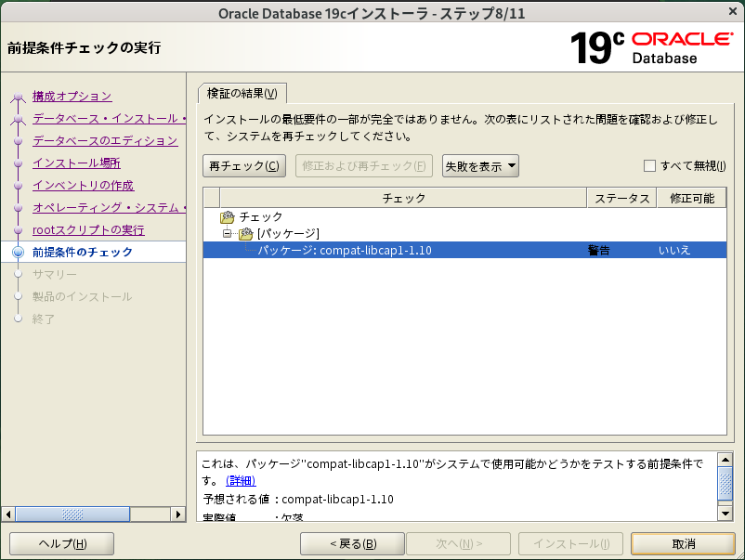Click sidebar horizontal scrollbar thumb
The width and height of the screenshot is (745, 560).
(72, 514)
